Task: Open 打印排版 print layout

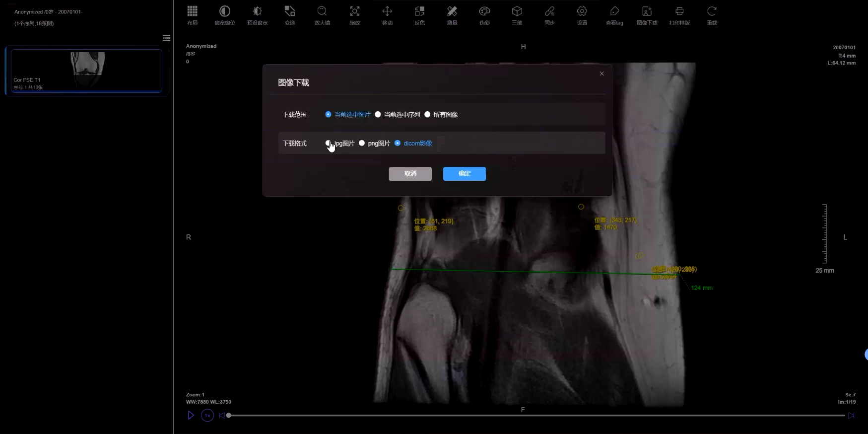Action: point(679,15)
